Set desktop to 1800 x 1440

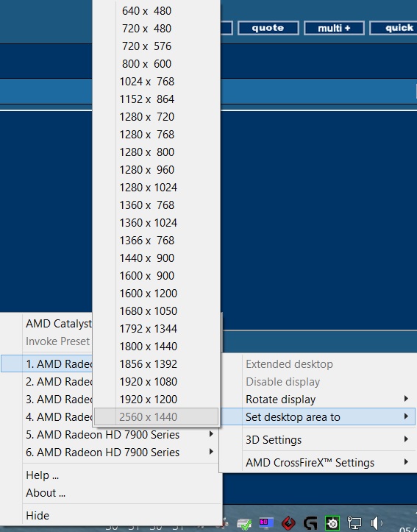coord(157,346)
